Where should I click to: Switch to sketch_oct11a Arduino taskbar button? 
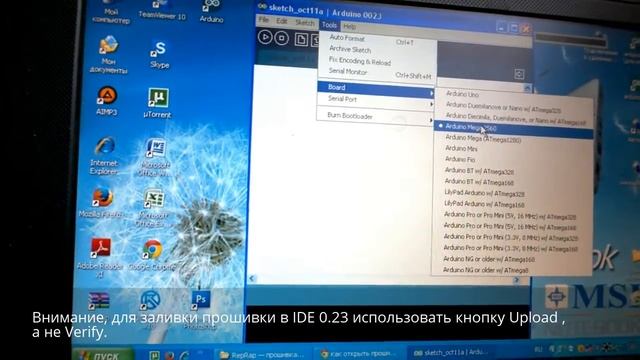tap(451, 352)
